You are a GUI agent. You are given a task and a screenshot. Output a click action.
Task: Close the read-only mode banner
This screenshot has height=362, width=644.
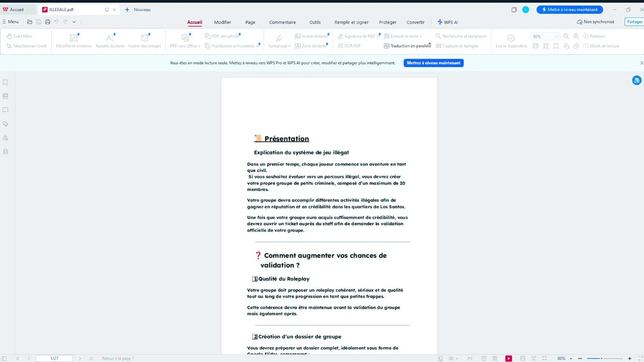(x=641, y=63)
